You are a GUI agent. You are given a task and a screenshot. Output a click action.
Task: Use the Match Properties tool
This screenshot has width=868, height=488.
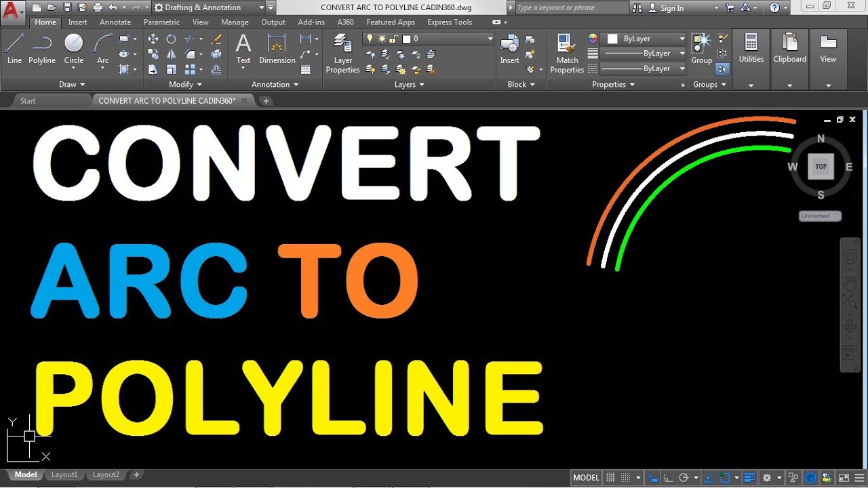[x=567, y=54]
